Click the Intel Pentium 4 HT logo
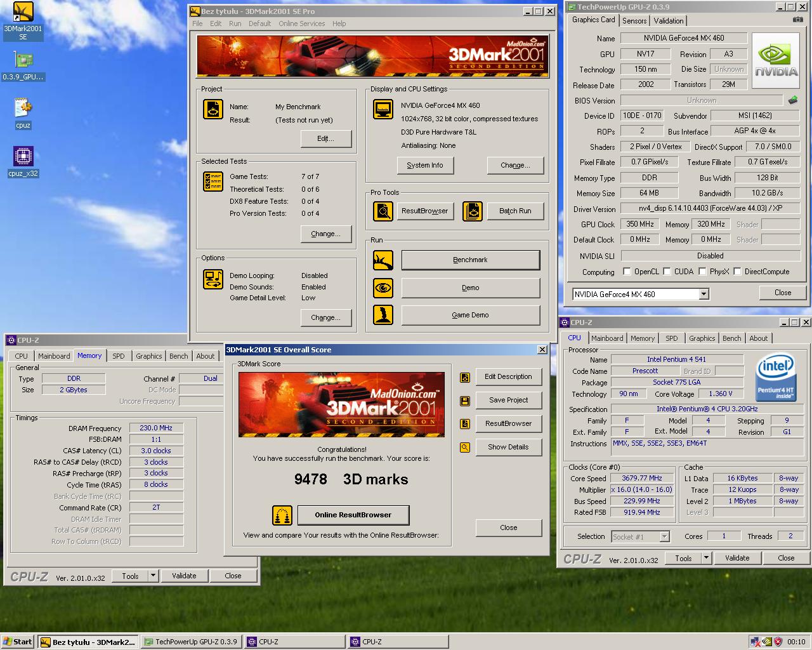Screen dimensions: 812x650 [x=775, y=378]
